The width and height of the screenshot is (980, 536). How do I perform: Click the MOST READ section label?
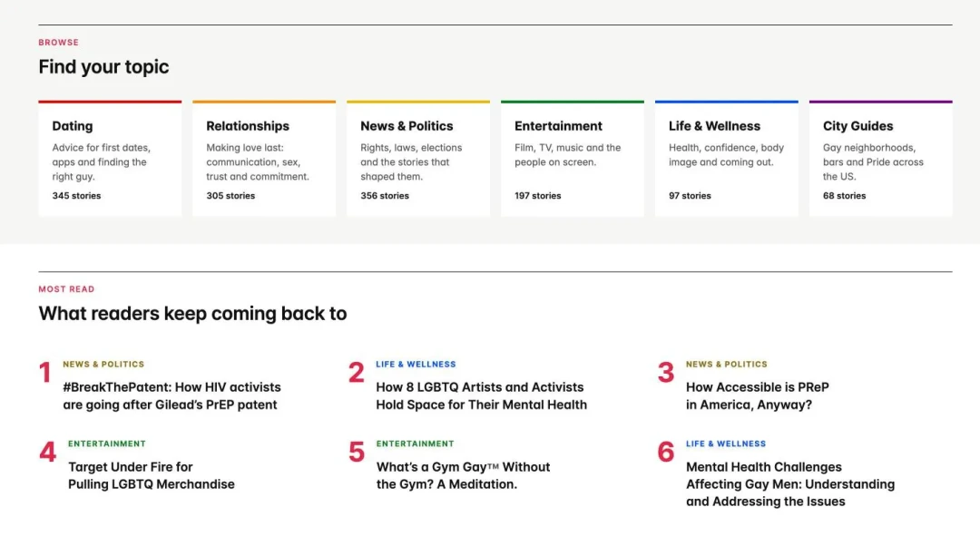(66, 289)
